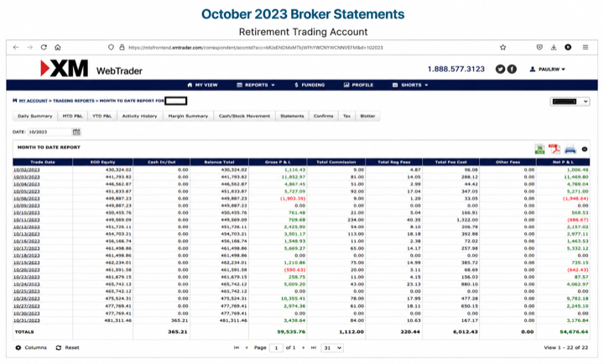The height and width of the screenshot is (364, 604).
Task: Switch to MTD P&L tab
Action: [x=72, y=116]
